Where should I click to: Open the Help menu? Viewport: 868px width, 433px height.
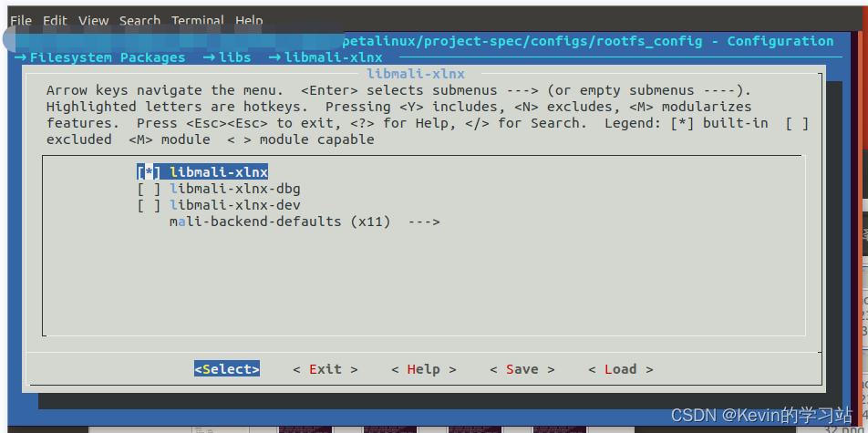point(249,21)
